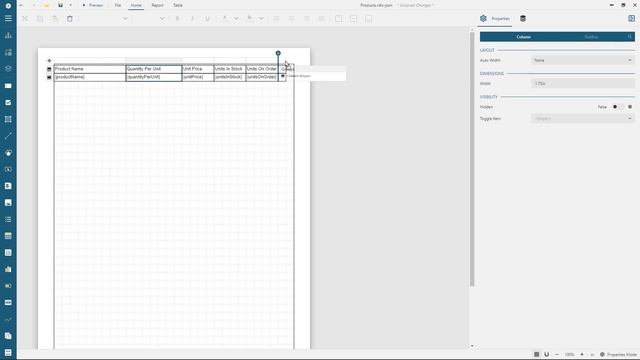The width and height of the screenshot is (640, 360).
Task: Click the zoom in plus icon
Action: [x=582, y=354]
